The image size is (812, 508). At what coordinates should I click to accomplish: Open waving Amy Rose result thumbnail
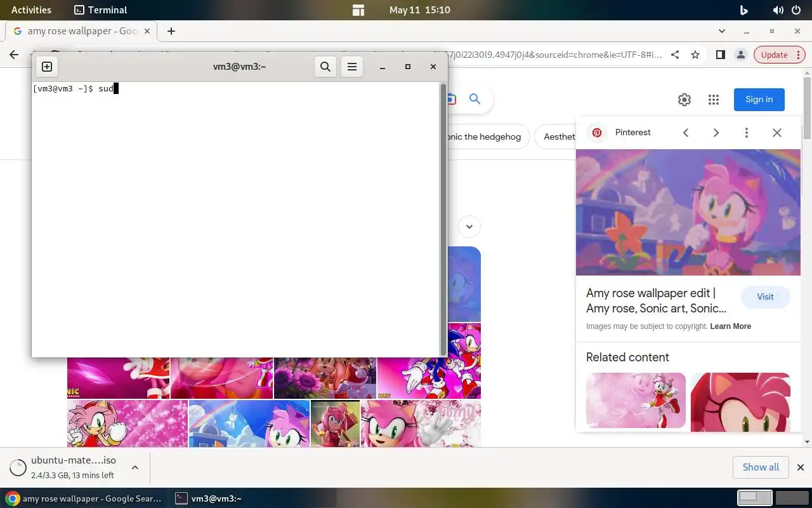[x=421, y=424]
